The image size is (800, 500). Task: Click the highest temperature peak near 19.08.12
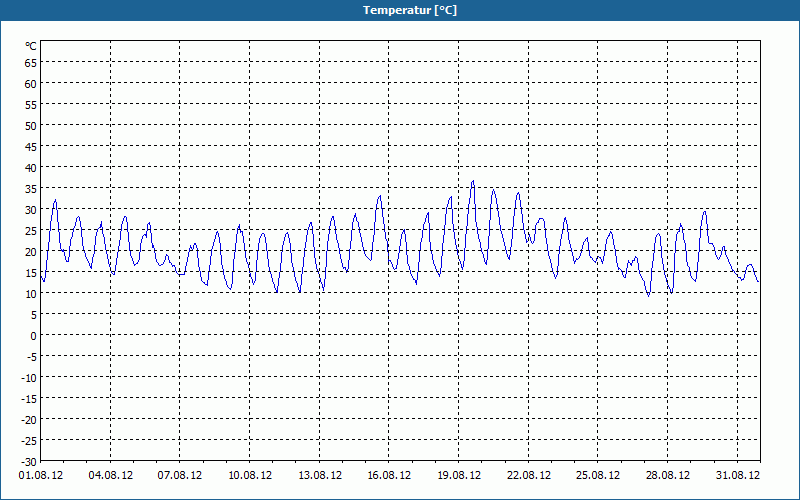473,181
